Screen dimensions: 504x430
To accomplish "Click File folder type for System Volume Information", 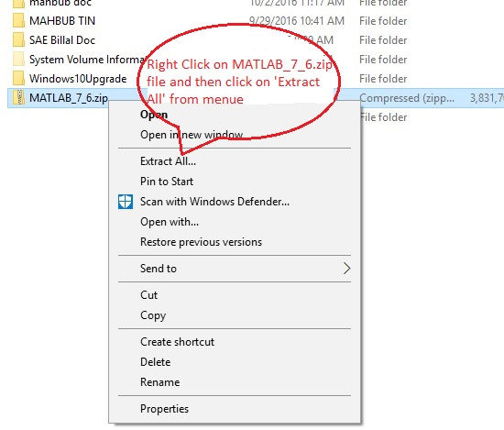I will click(383, 60).
